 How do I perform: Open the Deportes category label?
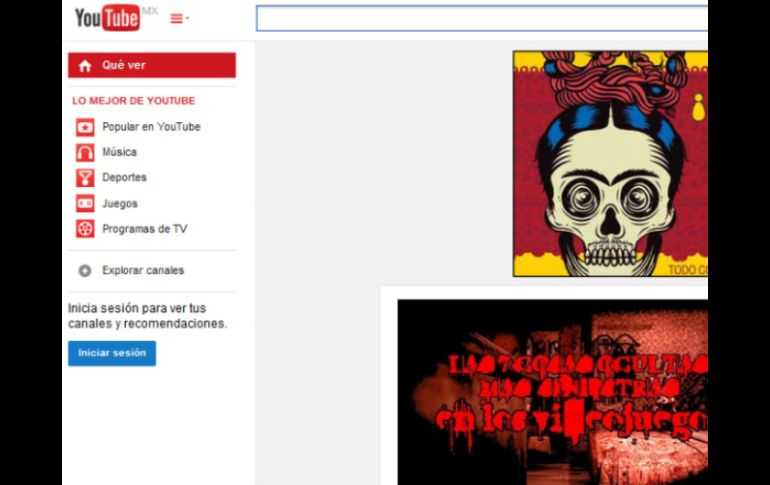tap(124, 178)
